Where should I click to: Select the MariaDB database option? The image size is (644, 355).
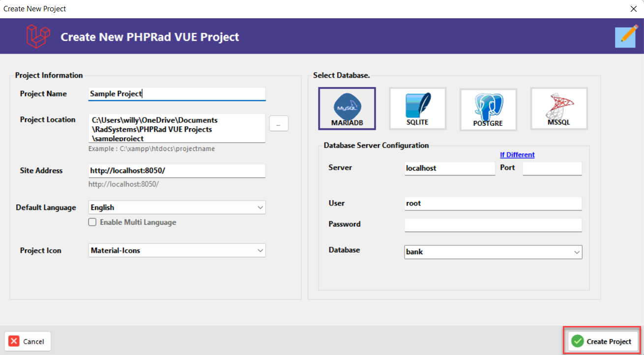[347, 109]
